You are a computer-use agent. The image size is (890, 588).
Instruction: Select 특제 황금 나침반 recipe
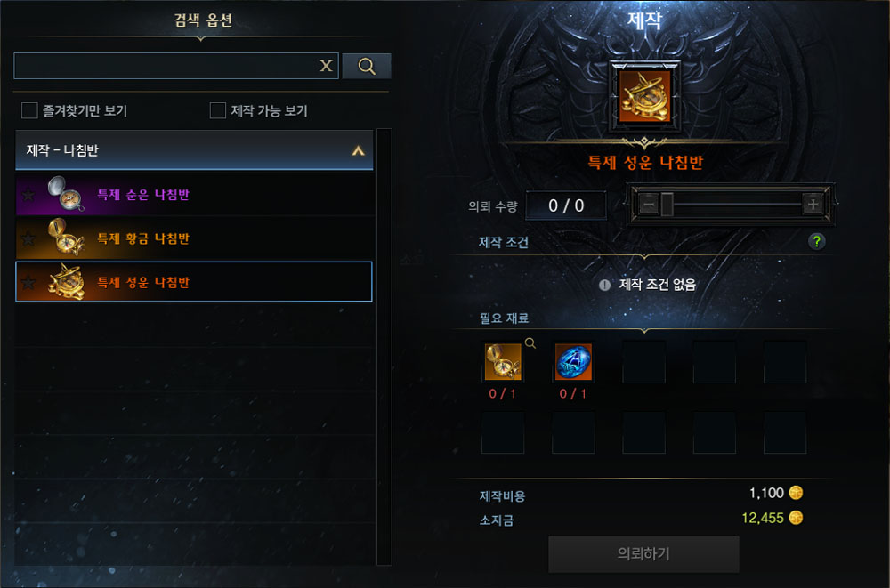pos(194,238)
